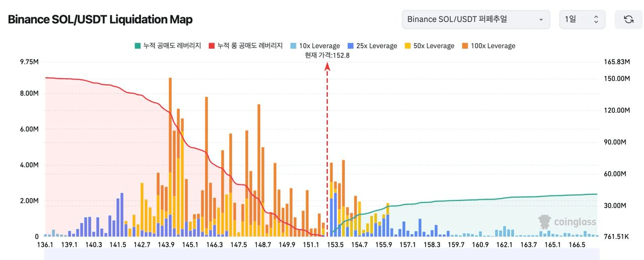Click the 151.1 price axis label
This screenshot has width=644, height=260.
click(x=311, y=245)
